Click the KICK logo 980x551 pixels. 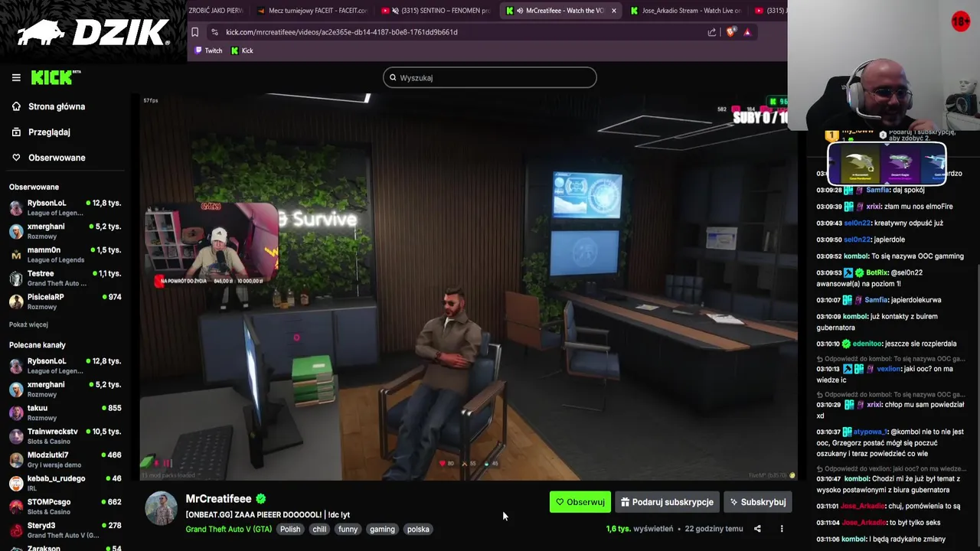[55, 77]
